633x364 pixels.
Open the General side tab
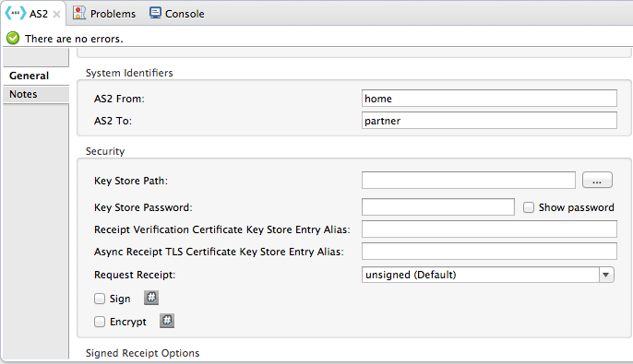(x=36, y=76)
